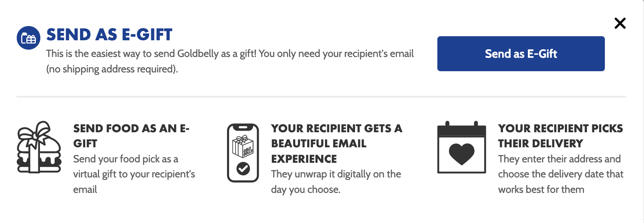Click the checkmark circle on the phone icon

pos(243,168)
